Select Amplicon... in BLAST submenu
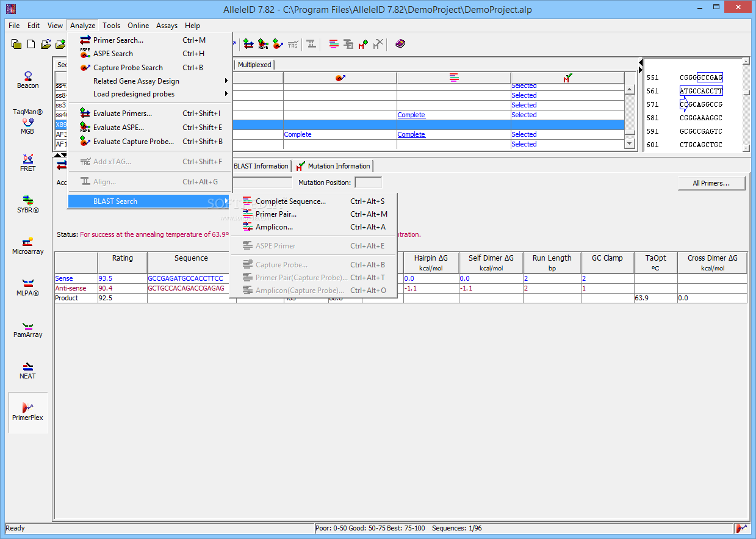 314,227
